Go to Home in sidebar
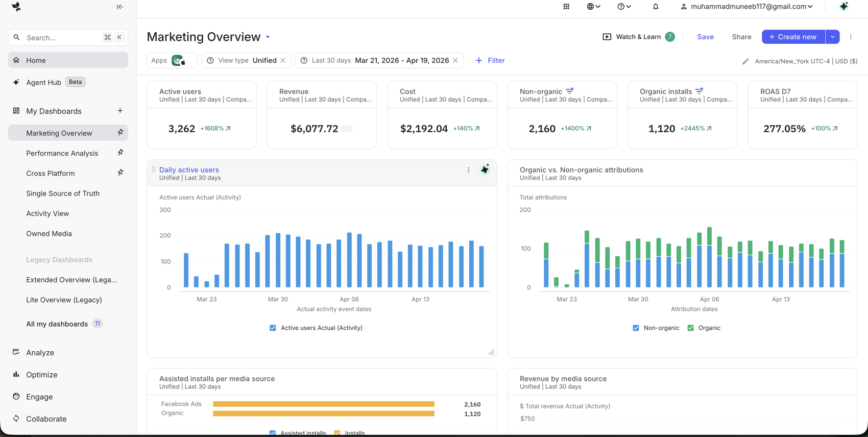 tap(68, 60)
